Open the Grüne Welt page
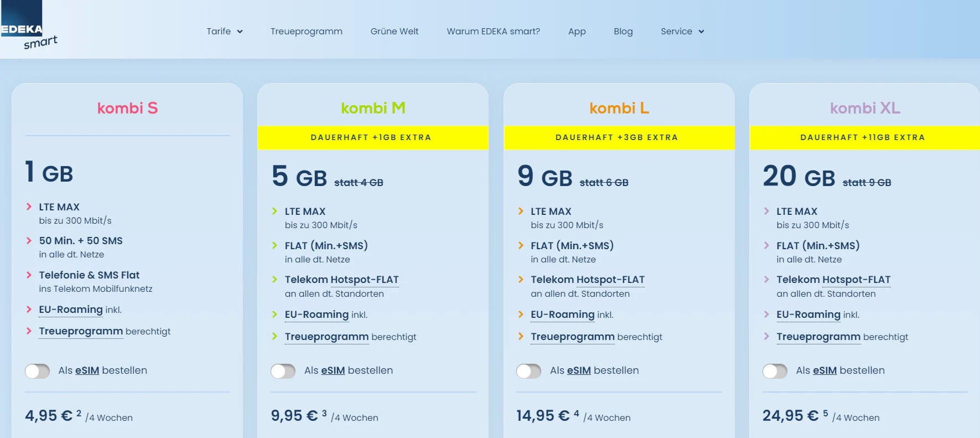980x438 pixels. pos(395,32)
